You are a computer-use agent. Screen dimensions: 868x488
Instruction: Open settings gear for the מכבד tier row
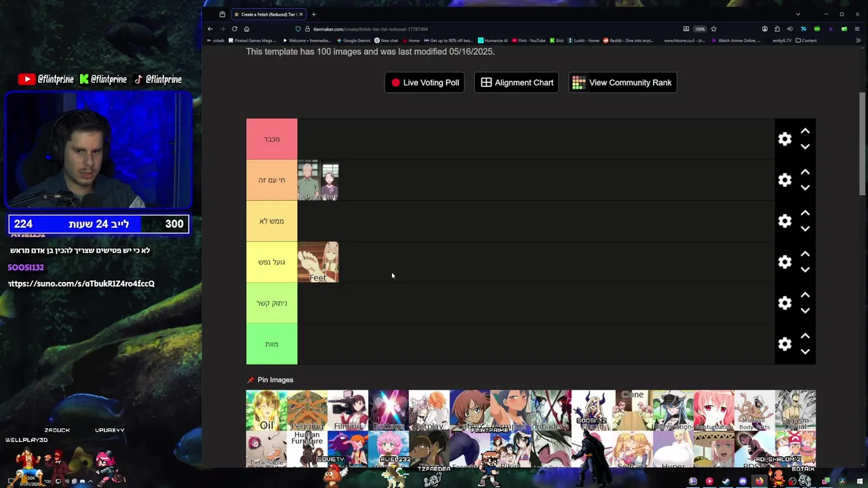785,139
